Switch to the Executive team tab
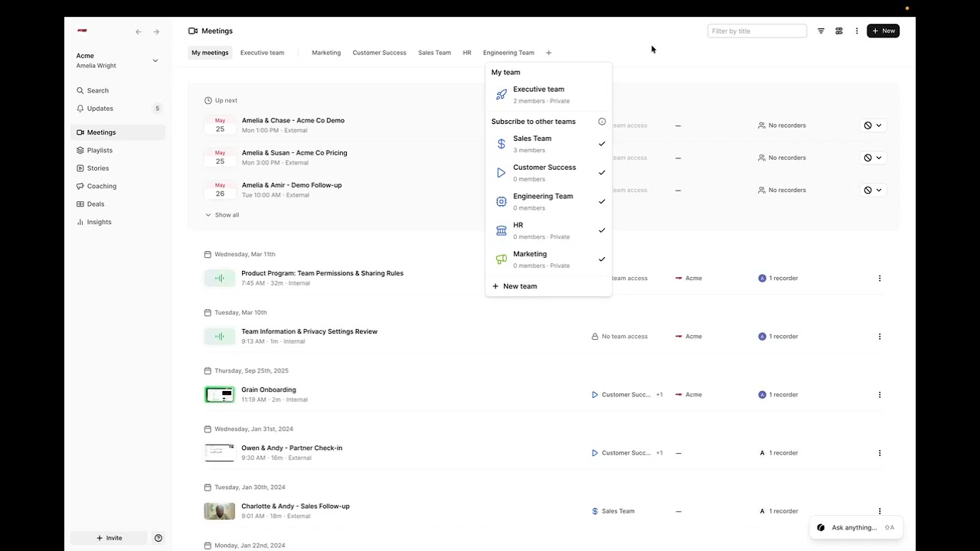 pos(262,53)
